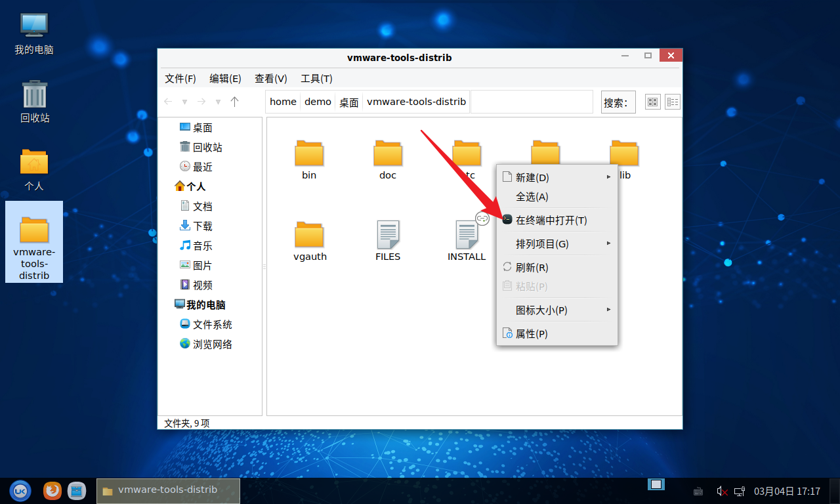Launch Firefox from the taskbar
The width and height of the screenshot is (840, 504).
pos(52,490)
